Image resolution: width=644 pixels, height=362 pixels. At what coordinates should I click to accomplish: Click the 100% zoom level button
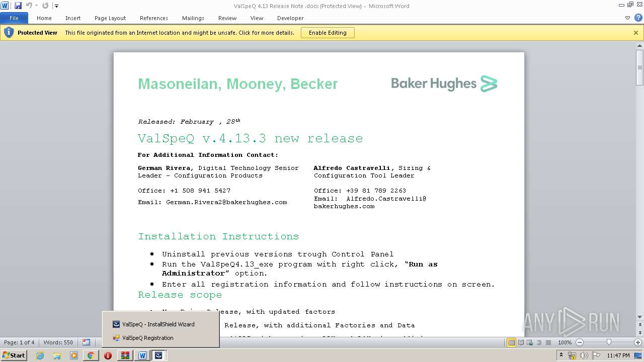tap(565, 342)
